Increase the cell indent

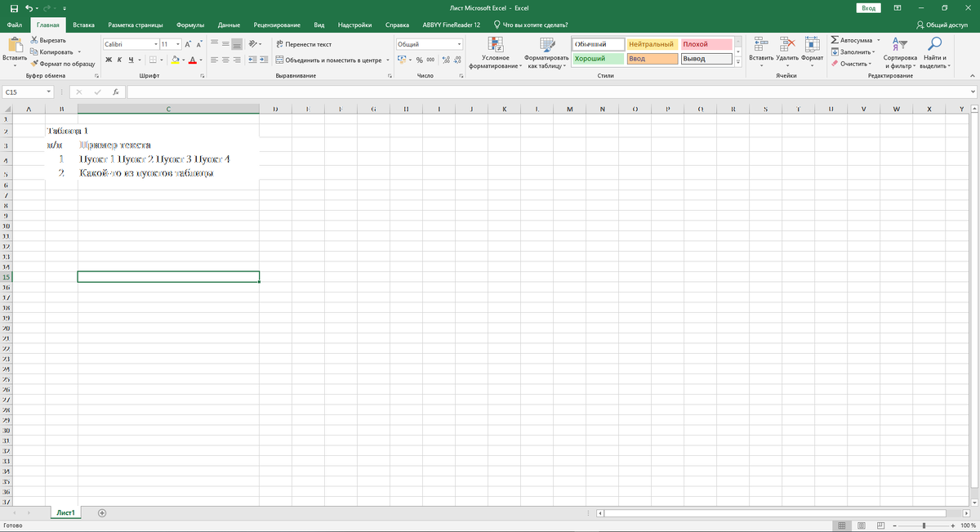coord(264,60)
